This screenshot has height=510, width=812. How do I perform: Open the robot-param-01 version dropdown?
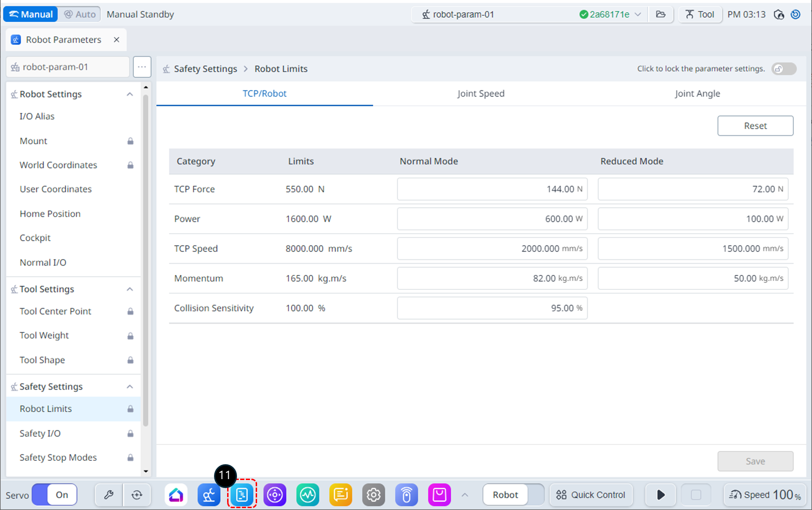638,15
